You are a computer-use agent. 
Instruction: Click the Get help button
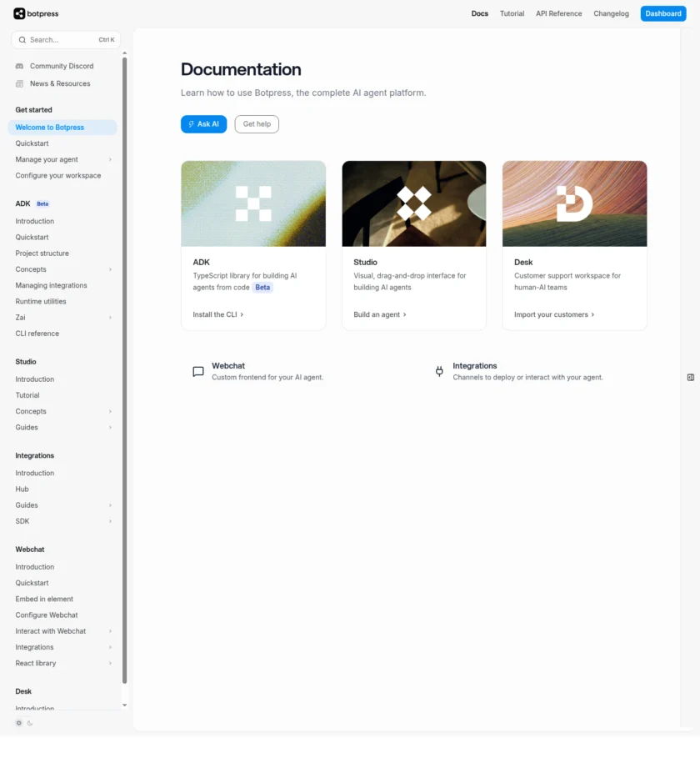[257, 124]
